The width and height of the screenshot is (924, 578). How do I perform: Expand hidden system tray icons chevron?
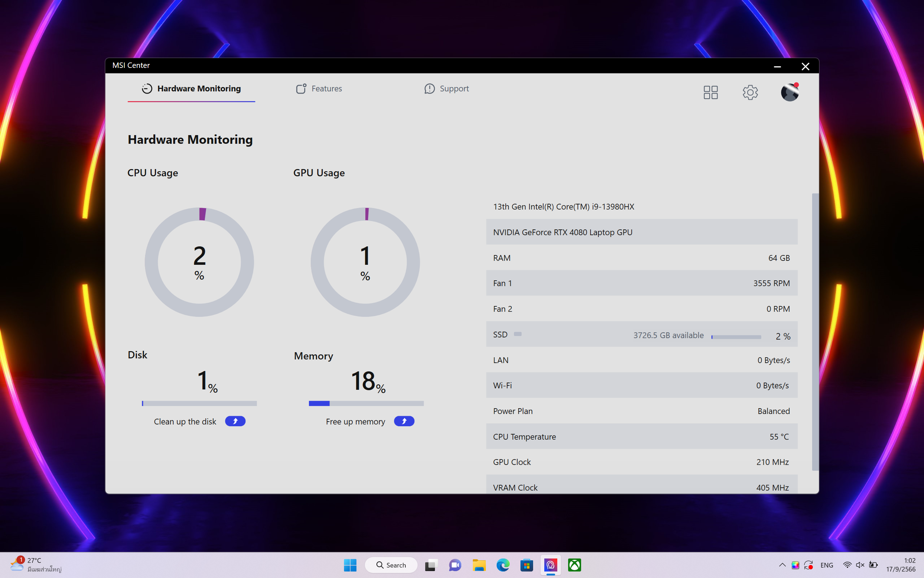click(x=782, y=565)
